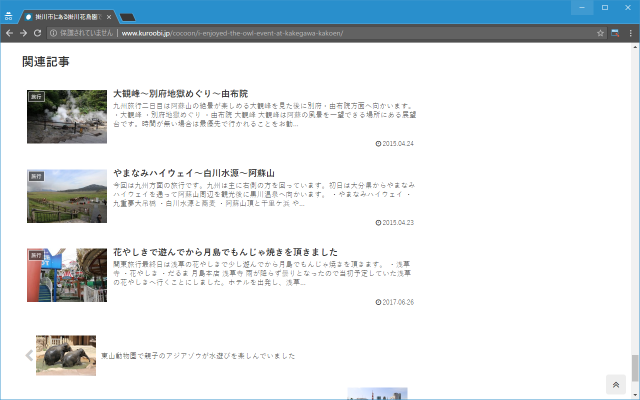Click the browser back arrow
This screenshot has height=400, width=640.
9,33
